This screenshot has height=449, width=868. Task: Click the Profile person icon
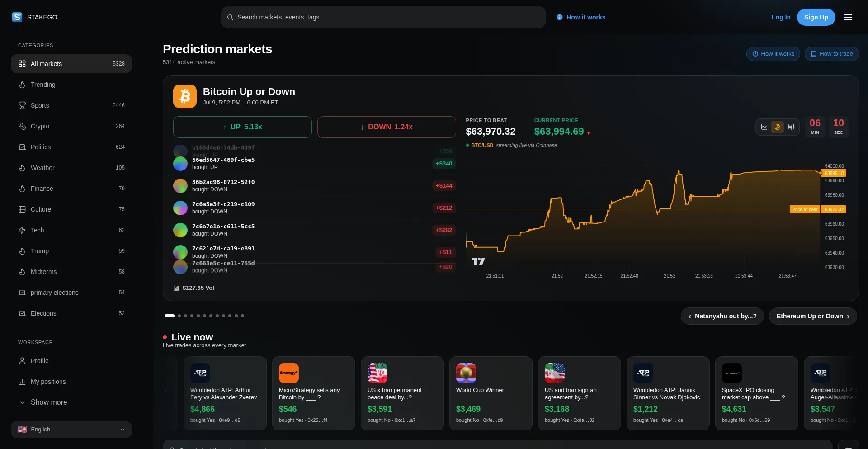22,361
